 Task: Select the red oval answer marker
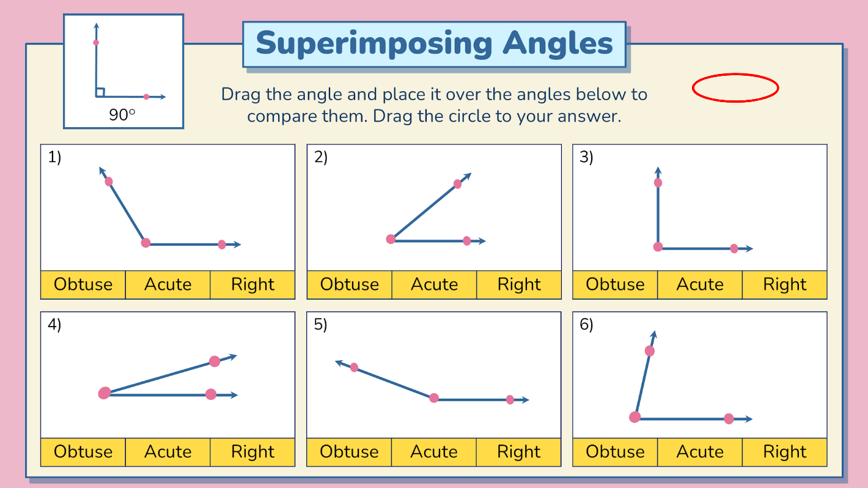click(735, 88)
